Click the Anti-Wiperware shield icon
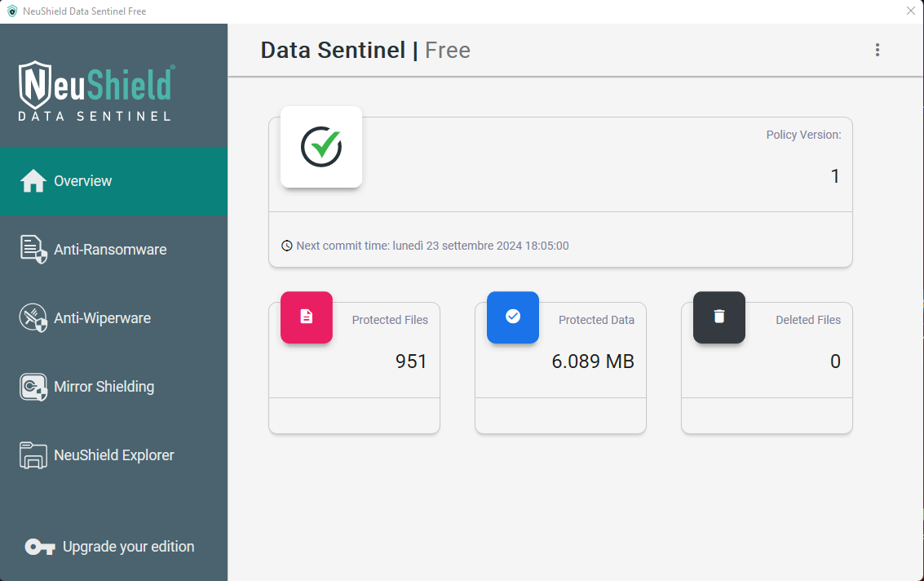 [x=33, y=318]
